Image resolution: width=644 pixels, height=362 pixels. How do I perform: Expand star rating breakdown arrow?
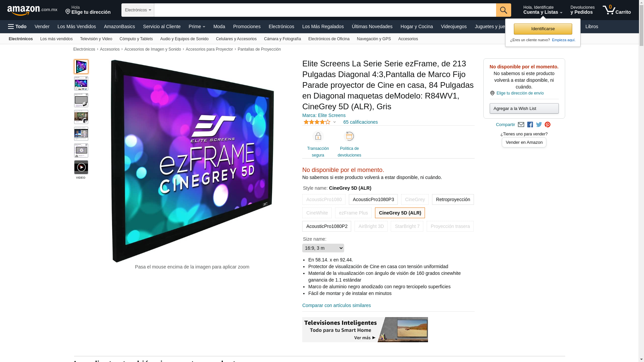(x=334, y=122)
